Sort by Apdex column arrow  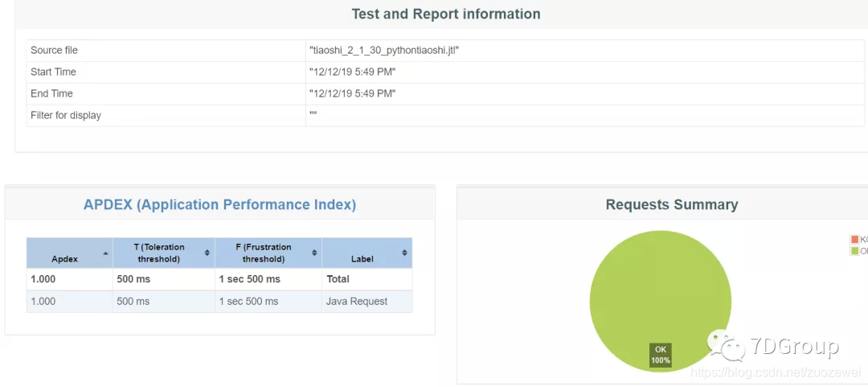(106, 253)
